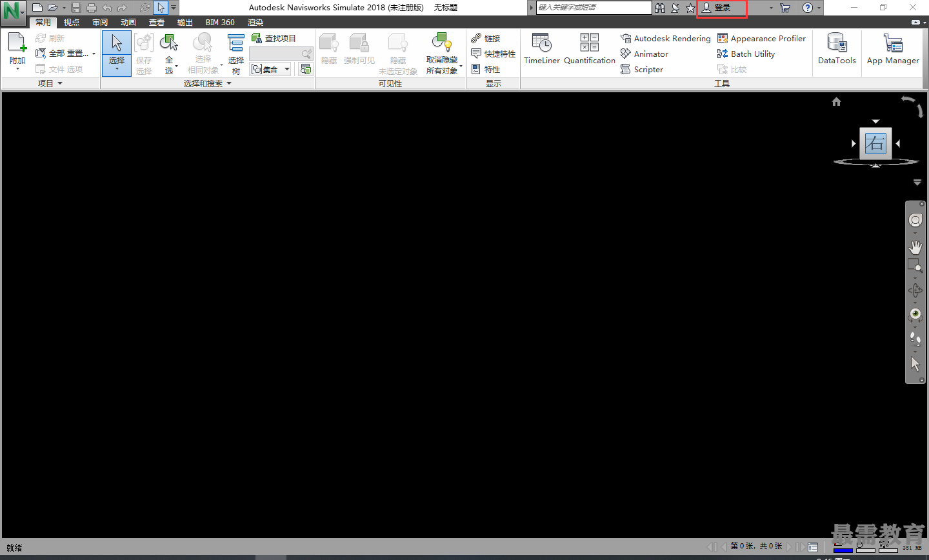Switch to the 输出 ribbon tab
Screen dimensions: 929x560
(185, 23)
